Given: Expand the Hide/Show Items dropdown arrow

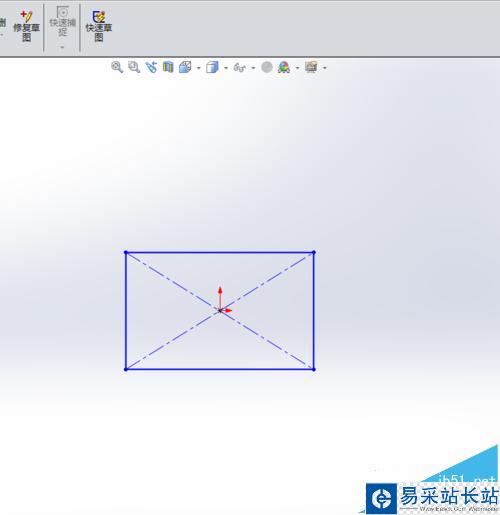Looking at the screenshot, I should (x=253, y=68).
